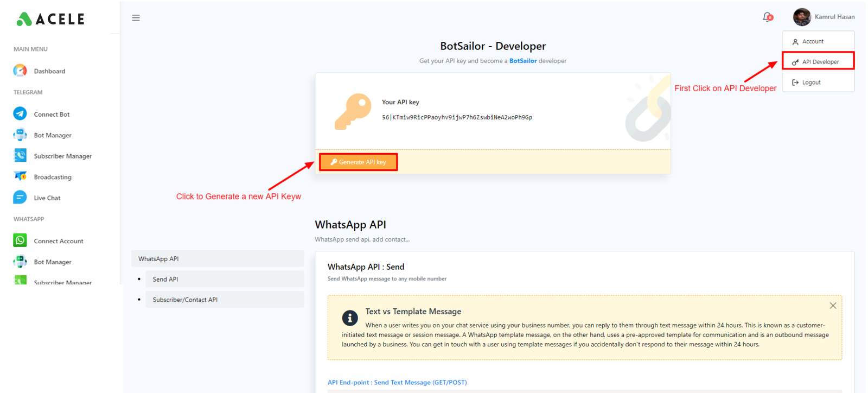The width and height of the screenshot is (868, 393).
Task: Click the TELEGRAM section label
Action: [28, 92]
